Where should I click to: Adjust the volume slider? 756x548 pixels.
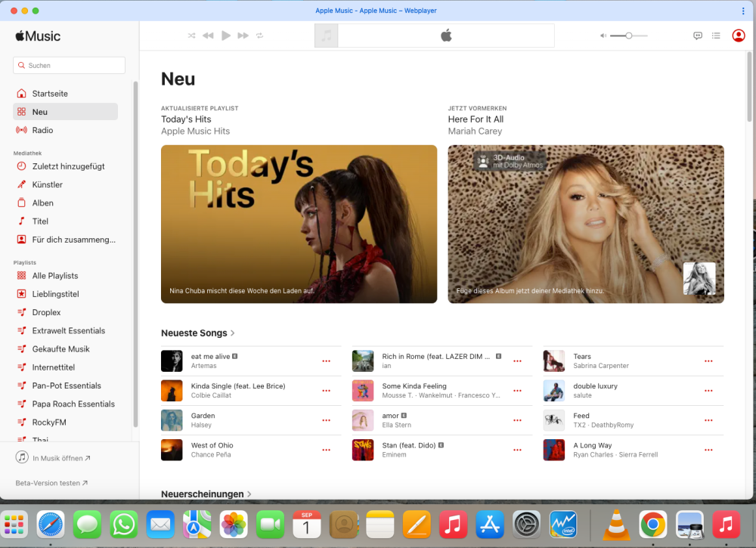click(x=629, y=36)
